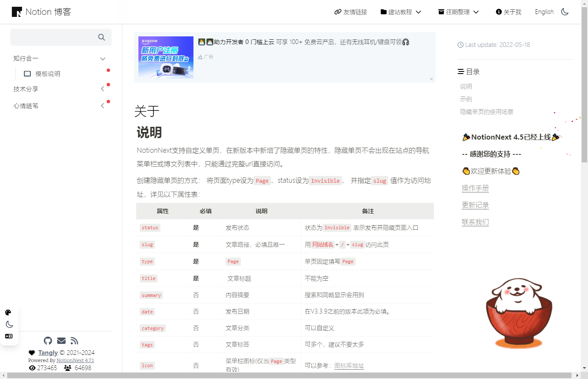Expand the 建站教程 dropdown menu

pos(400,12)
